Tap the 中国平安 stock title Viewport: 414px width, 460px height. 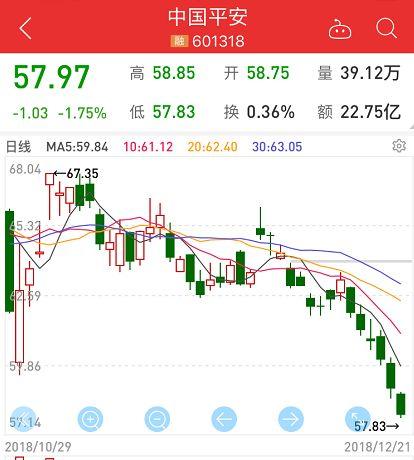(208, 17)
